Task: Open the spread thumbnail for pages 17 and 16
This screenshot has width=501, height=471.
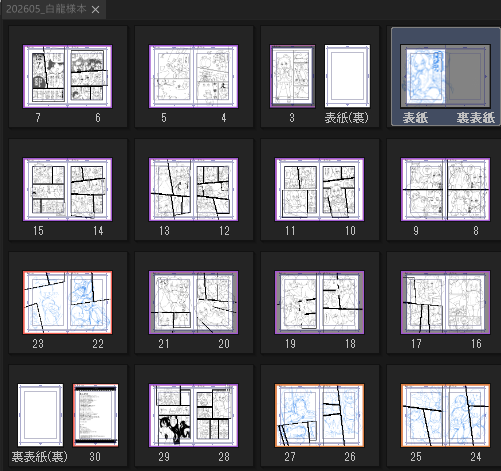Action: (x=445, y=302)
